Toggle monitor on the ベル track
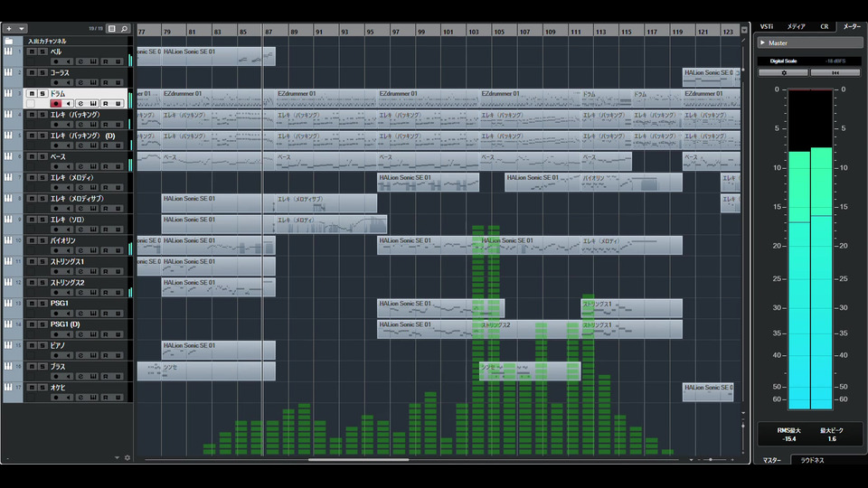Screen dimensions: 868x488 coord(68,61)
